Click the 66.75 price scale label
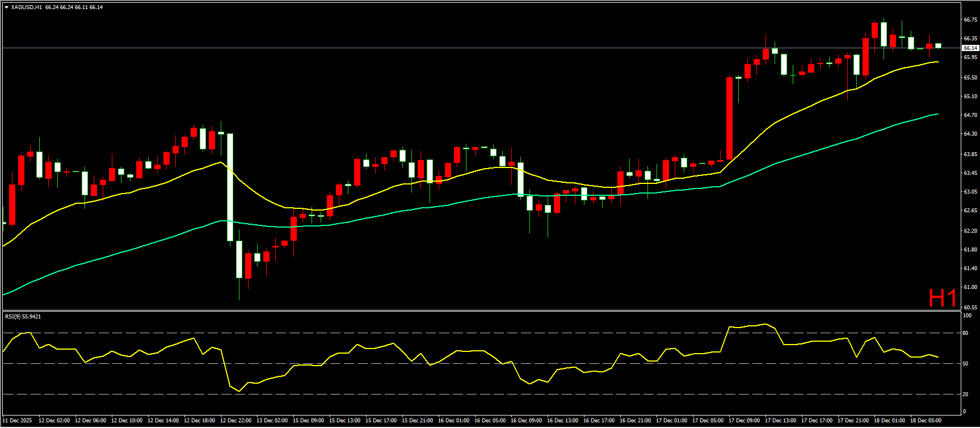This screenshot has width=980, height=428. tap(970, 20)
